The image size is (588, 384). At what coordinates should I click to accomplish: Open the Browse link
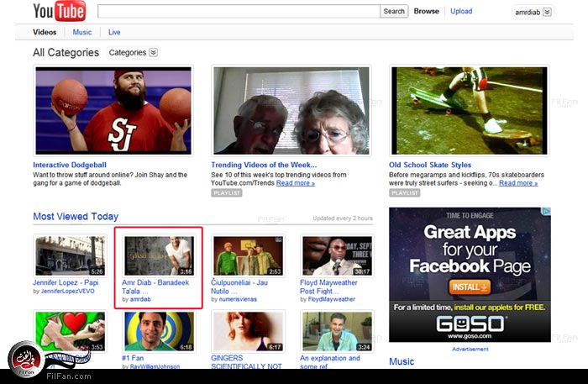[426, 12]
